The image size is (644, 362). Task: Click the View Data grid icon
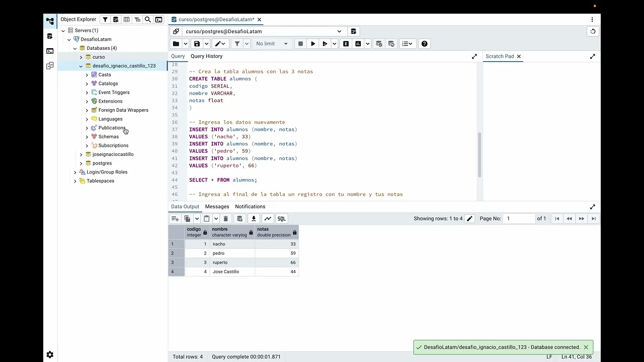[x=127, y=20]
